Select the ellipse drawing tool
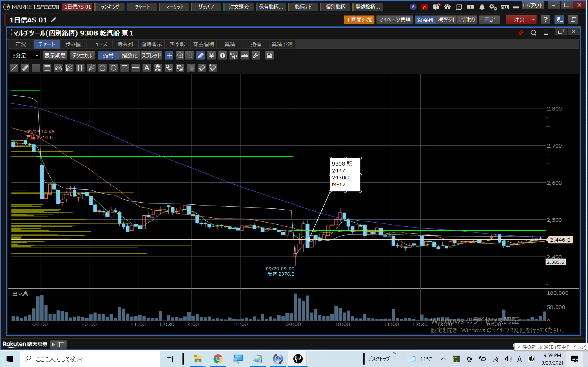 pyautogui.click(x=113, y=68)
